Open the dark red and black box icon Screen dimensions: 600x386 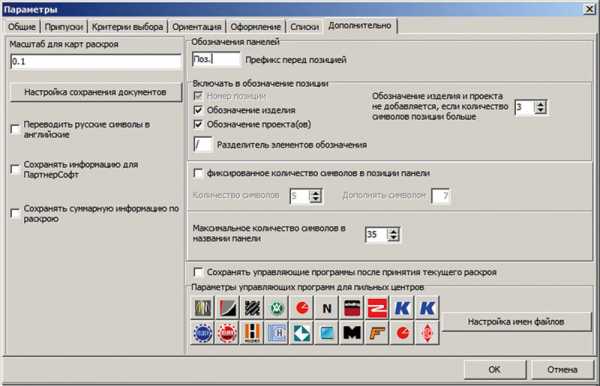[352, 307]
